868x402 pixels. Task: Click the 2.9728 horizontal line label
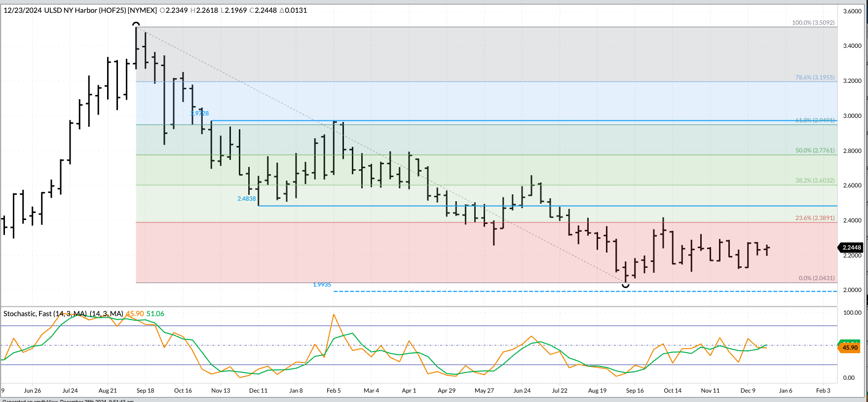tap(200, 113)
